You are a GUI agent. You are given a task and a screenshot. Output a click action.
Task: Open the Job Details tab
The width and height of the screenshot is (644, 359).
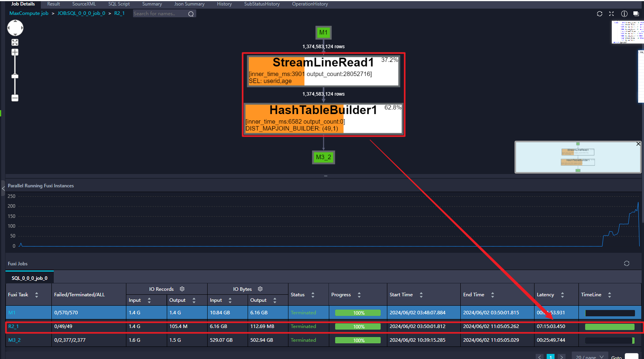(23, 4)
